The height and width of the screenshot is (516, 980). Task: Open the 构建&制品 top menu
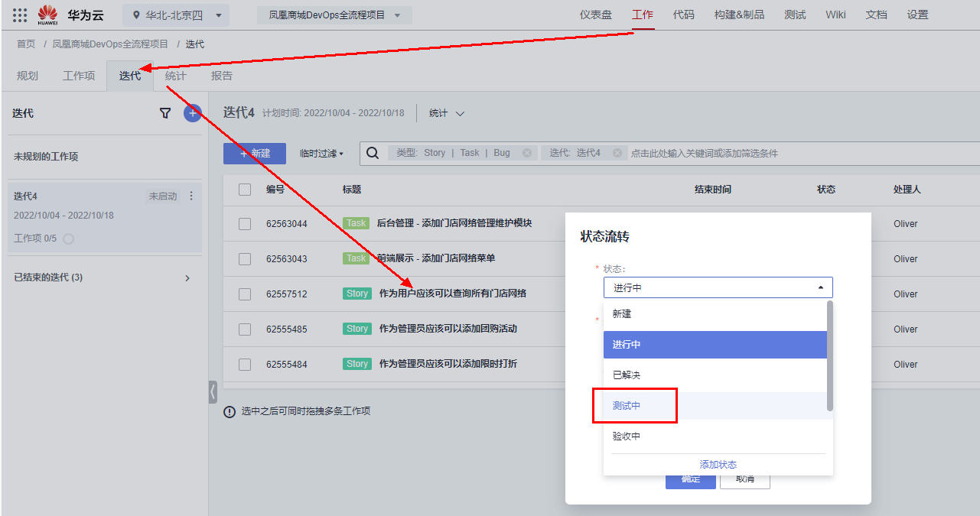point(739,15)
